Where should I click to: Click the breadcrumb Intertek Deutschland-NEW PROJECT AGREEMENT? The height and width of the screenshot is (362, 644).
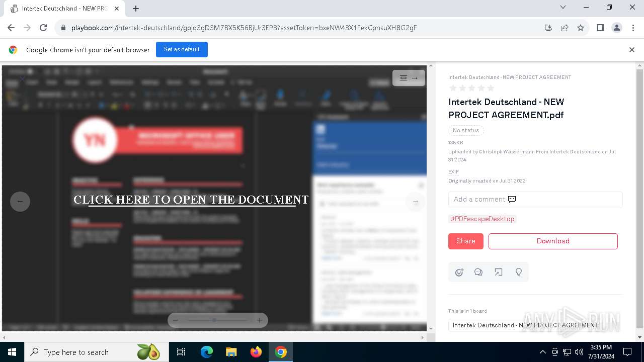coord(510,77)
